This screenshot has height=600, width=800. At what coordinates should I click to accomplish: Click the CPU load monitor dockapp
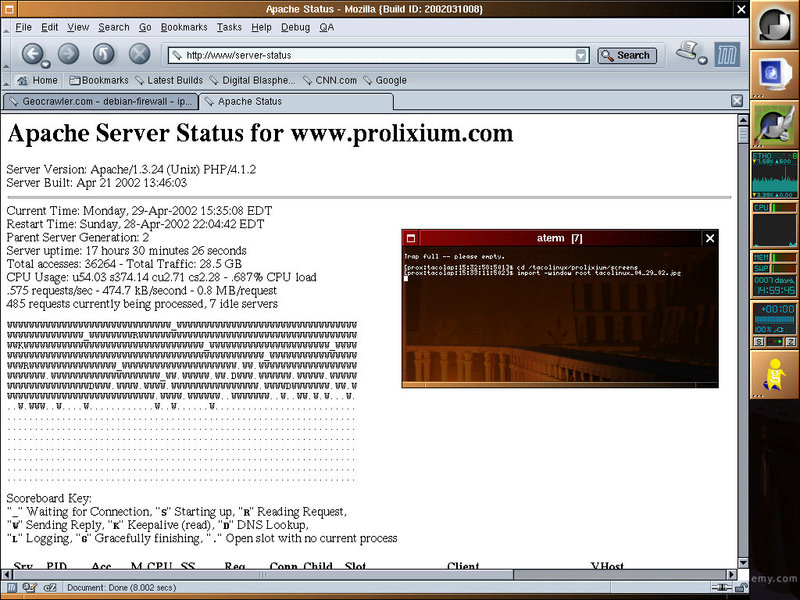pyautogui.click(x=774, y=225)
